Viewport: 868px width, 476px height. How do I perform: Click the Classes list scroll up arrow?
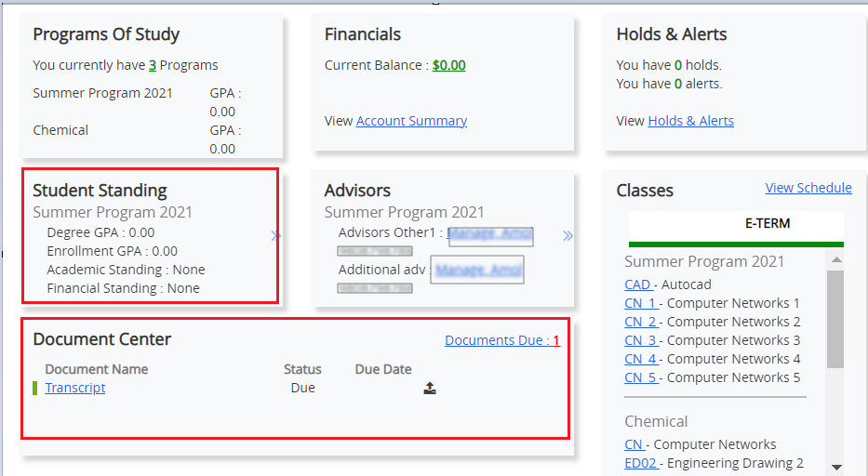[x=835, y=260]
